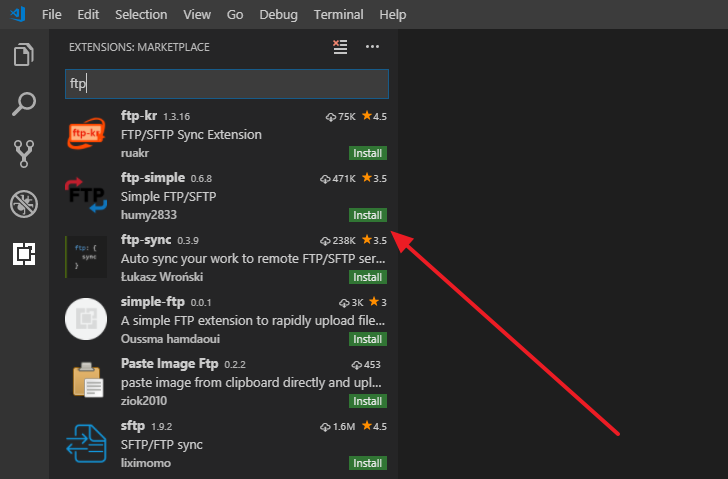The image size is (728, 479).
Task: Click the sftp 4.5 star rating
Action: 374,426
